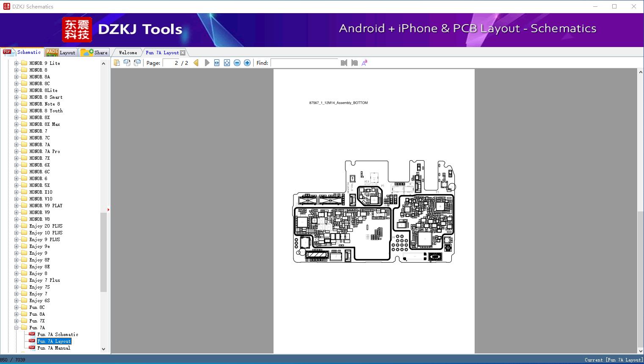The image size is (644, 364).
Task: Click the DZKJ logo in banner
Action: click(77, 30)
